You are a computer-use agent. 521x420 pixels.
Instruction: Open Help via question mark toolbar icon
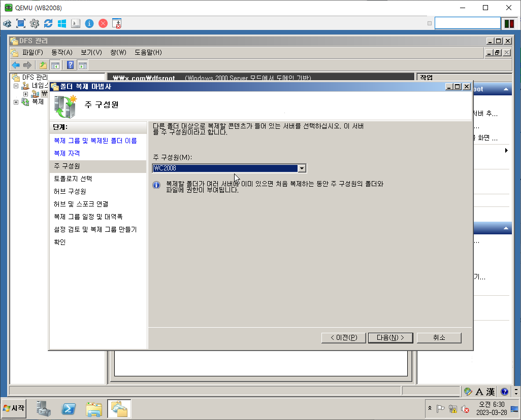pos(70,65)
